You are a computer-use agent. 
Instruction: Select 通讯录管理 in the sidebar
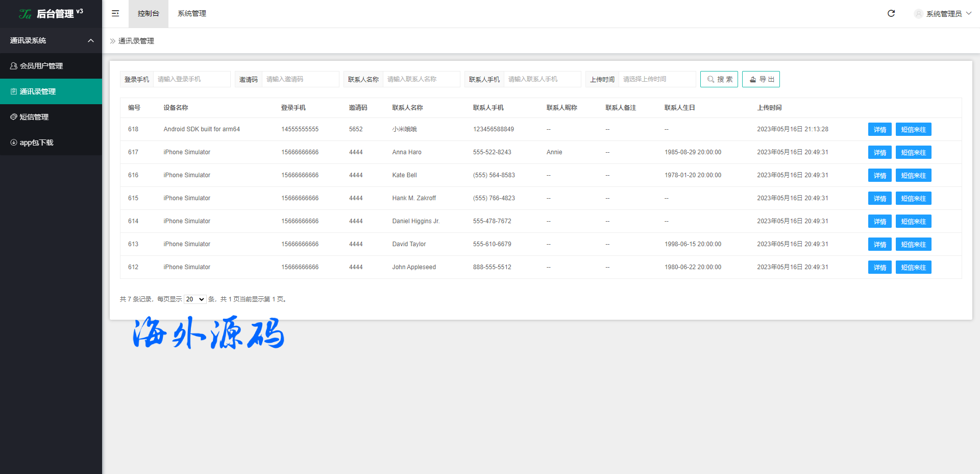coord(38,91)
